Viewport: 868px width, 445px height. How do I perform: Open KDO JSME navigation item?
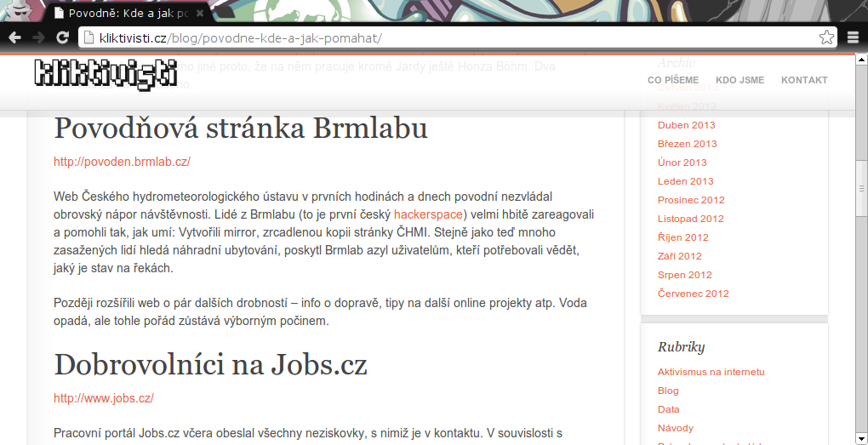[x=740, y=80]
